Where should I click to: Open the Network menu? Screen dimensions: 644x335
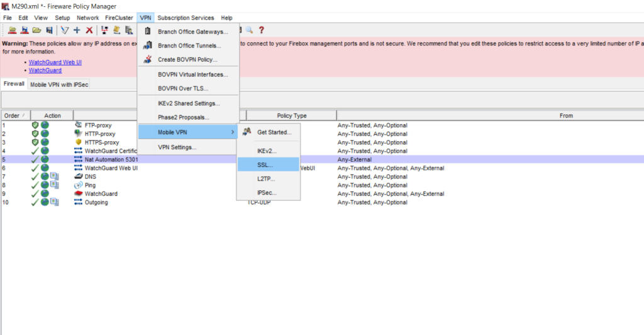tap(87, 18)
